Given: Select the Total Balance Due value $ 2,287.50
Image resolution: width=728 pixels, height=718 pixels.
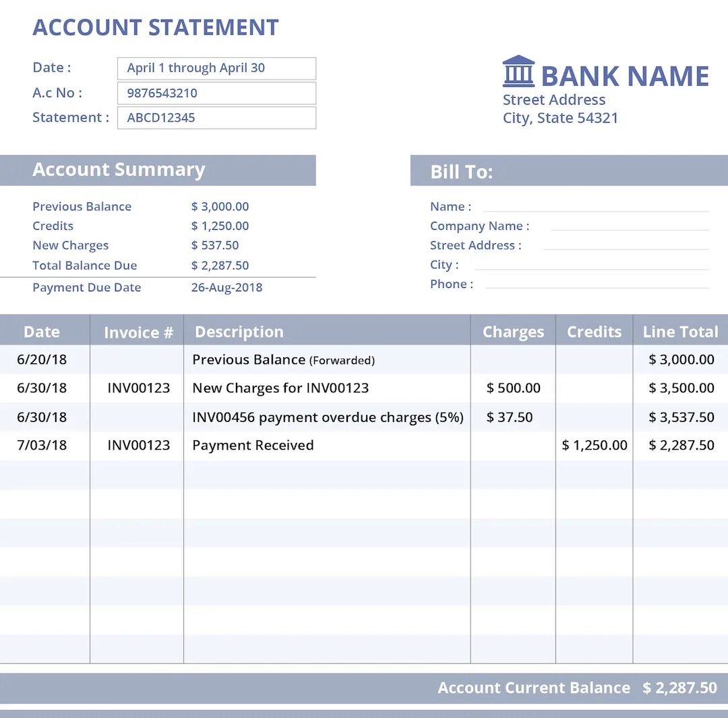Looking at the screenshot, I should click(x=220, y=265).
